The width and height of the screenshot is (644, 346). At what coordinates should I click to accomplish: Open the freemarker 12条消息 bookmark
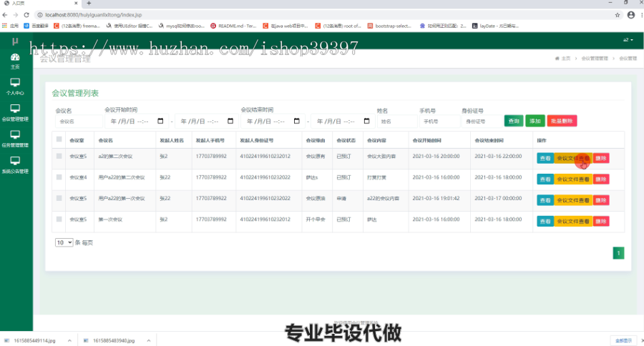click(77, 26)
